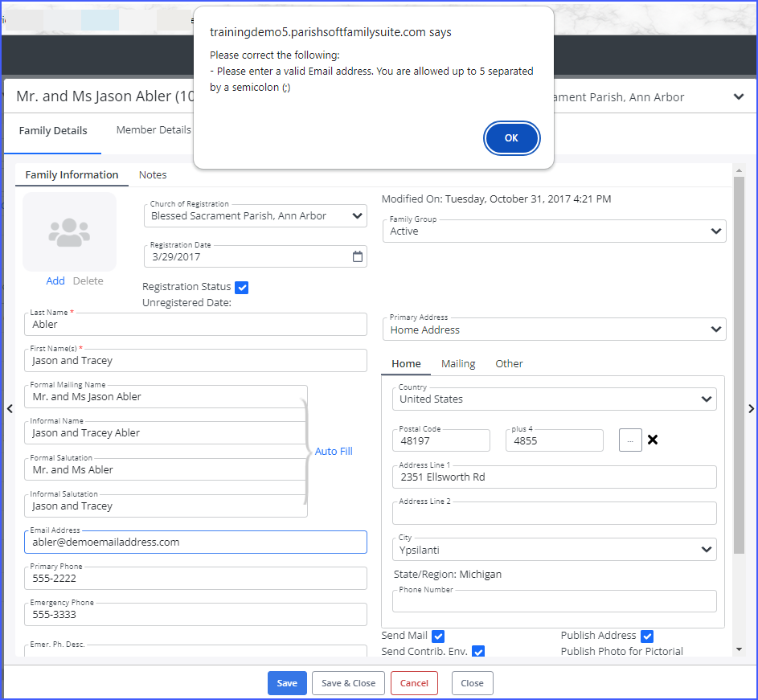Go to next family with right arrow
This screenshot has width=758, height=700.
coord(752,408)
